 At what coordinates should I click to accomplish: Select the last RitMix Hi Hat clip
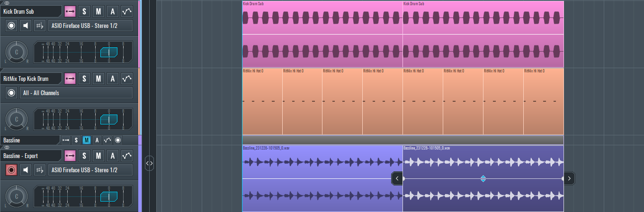(x=544, y=101)
